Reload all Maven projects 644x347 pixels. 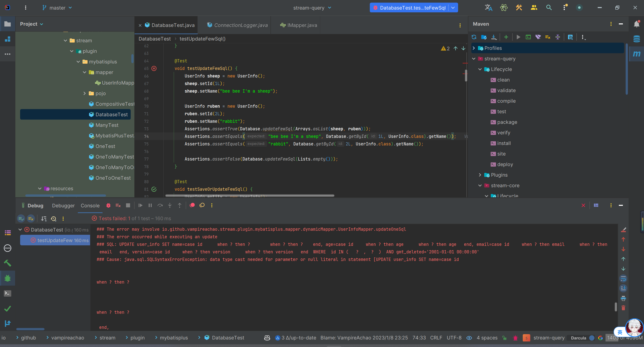pyautogui.click(x=474, y=37)
